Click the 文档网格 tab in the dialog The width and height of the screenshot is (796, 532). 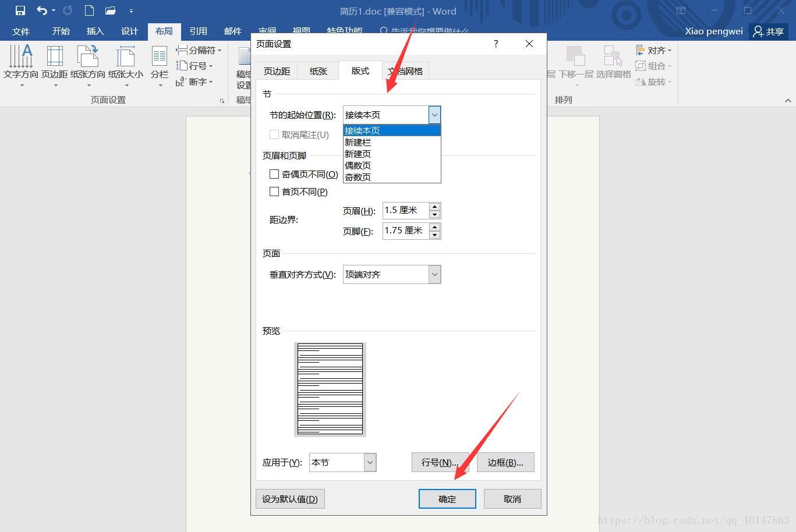[x=405, y=71]
